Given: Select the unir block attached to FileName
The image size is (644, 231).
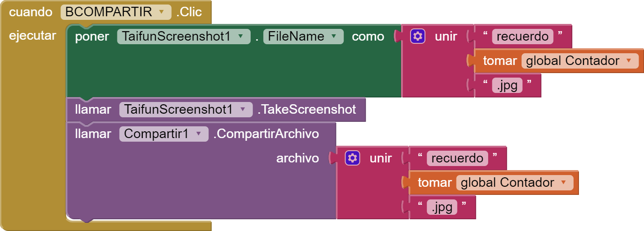Looking at the screenshot, I should pyautogui.click(x=446, y=36).
